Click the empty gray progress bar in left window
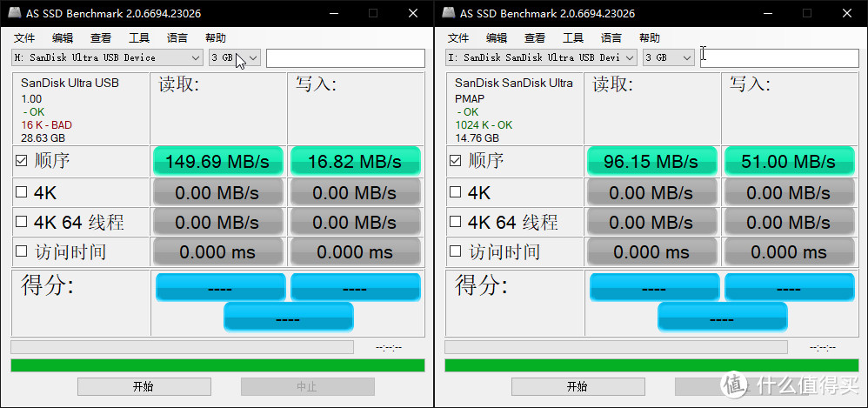 [182, 347]
